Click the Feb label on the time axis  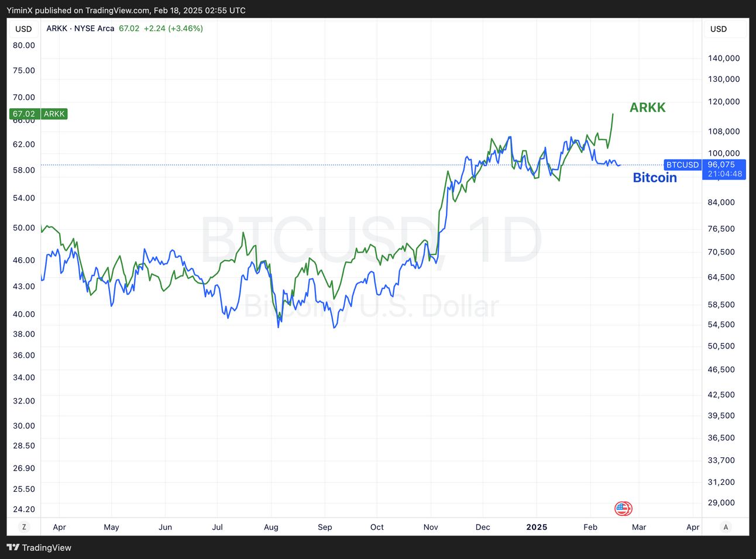click(590, 527)
